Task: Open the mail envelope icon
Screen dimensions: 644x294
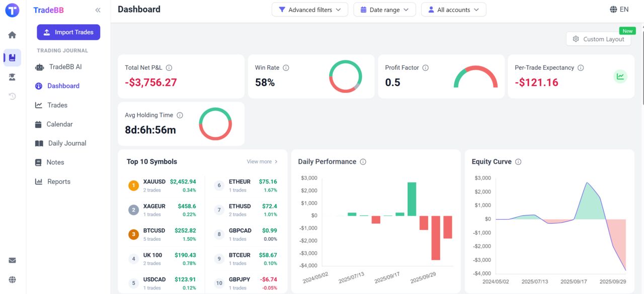Action: pos(12,260)
